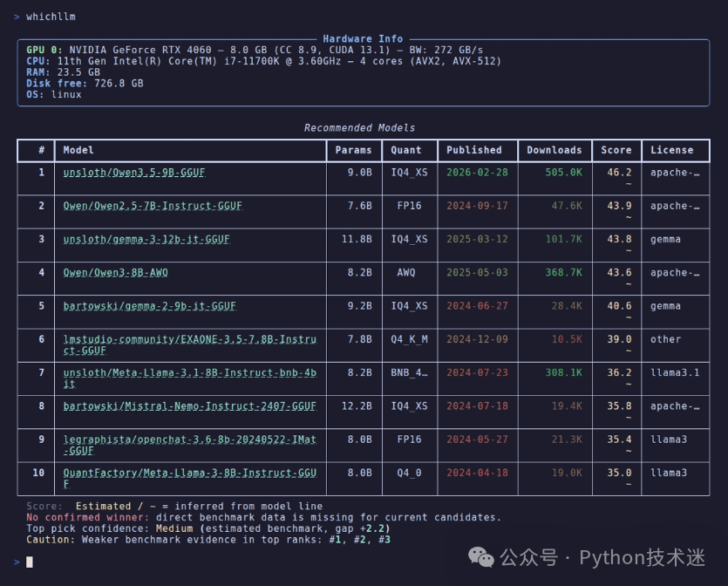Click the GPU 0 NVIDIA GeForce RTX 4060 line
Image resolution: width=728 pixels, height=586 pixels.
click(x=255, y=51)
